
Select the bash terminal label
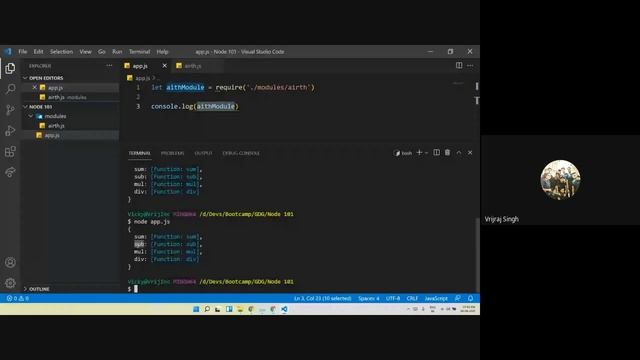[x=403, y=153]
